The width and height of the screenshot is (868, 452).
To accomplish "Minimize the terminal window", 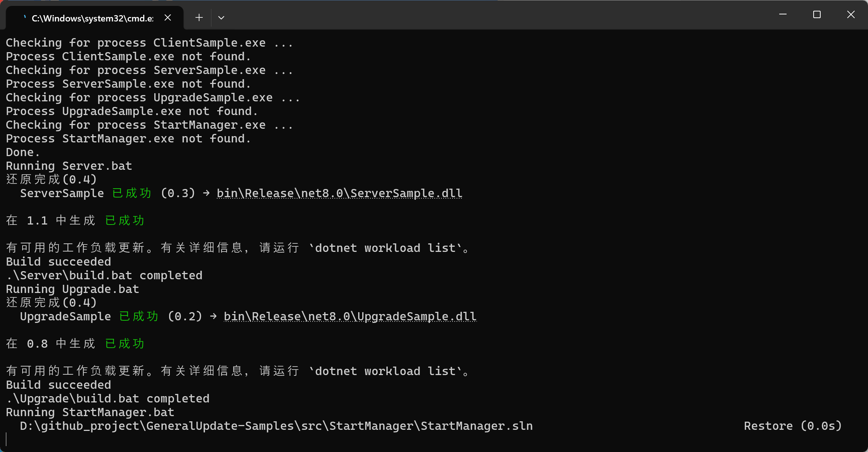I will coord(783,14).
